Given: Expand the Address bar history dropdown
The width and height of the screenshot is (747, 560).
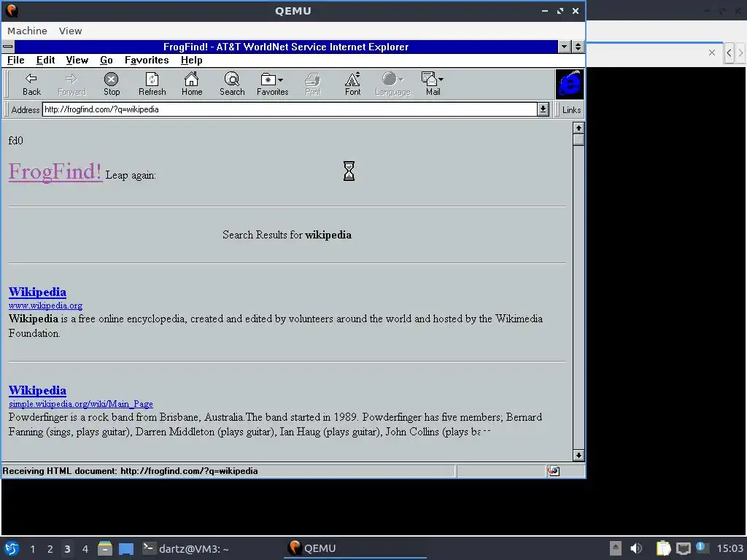Looking at the screenshot, I should 543,109.
